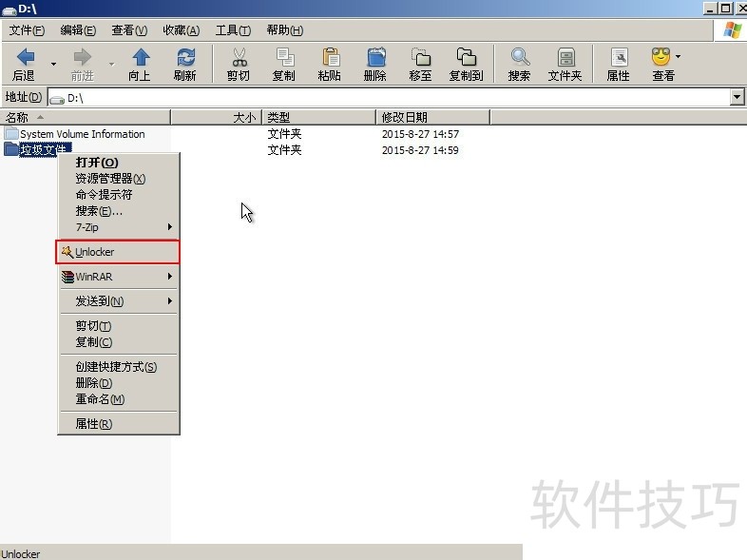Go up one level with 向上

tap(140, 65)
